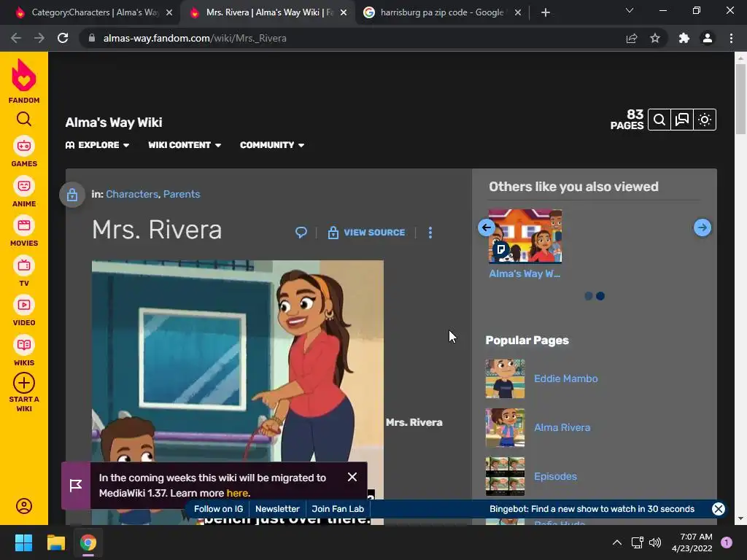Follow the 'here' link in migration notice

point(237,493)
